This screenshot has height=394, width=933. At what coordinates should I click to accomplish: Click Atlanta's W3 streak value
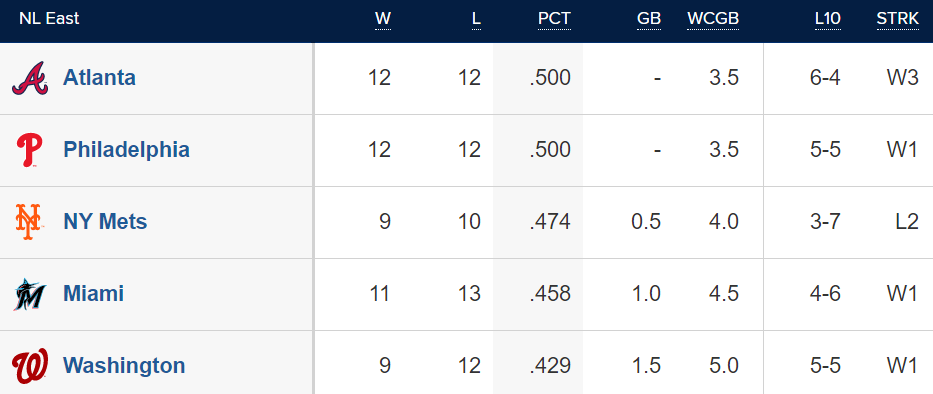(903, 78)
